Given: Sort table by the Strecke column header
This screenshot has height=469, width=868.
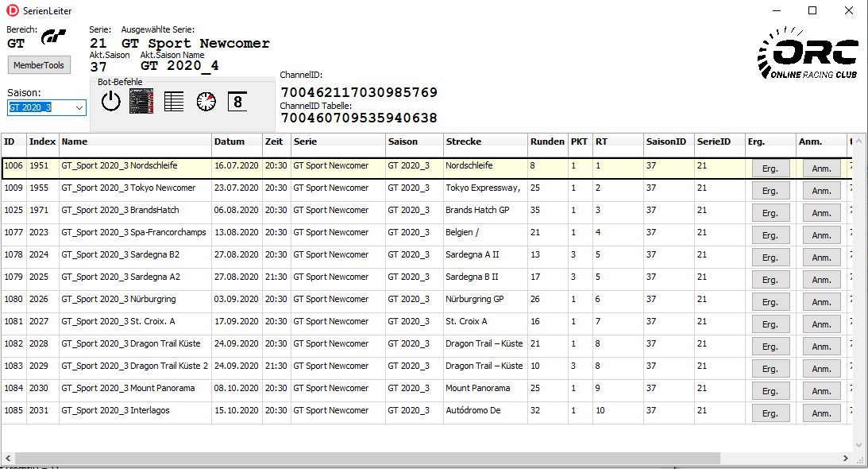Looking at the screenshot, I should 484,141.
